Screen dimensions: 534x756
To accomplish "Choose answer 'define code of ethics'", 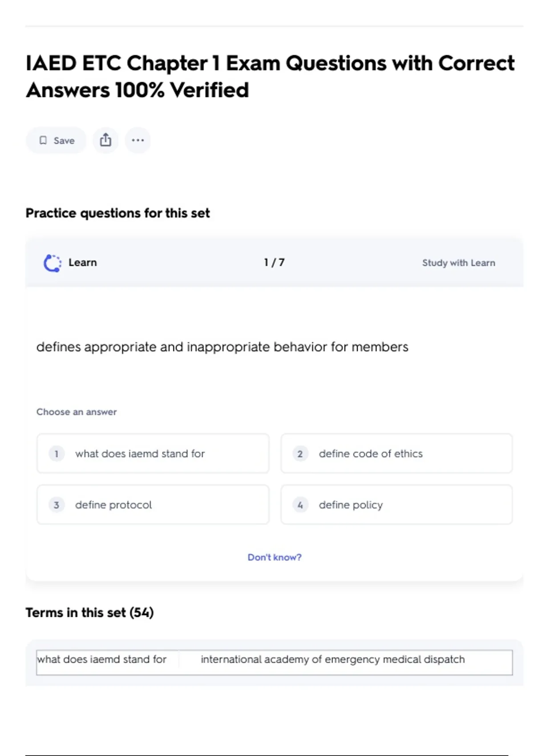I will coord(396,454).
